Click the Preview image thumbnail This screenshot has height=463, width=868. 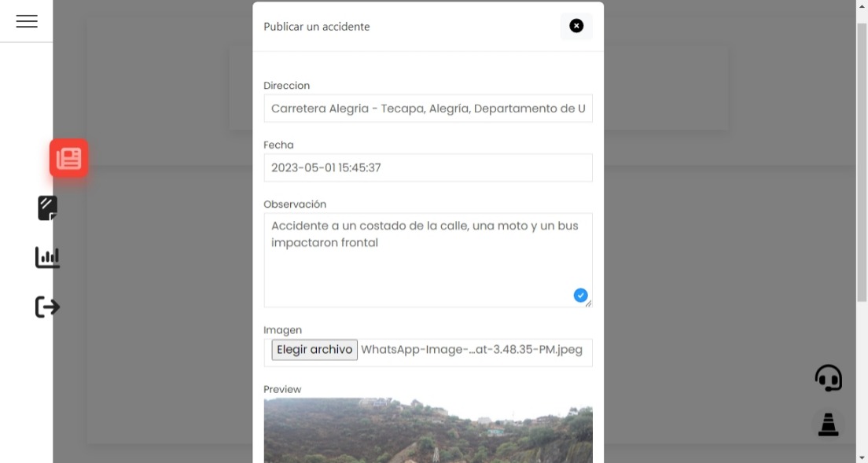(428, 431)
